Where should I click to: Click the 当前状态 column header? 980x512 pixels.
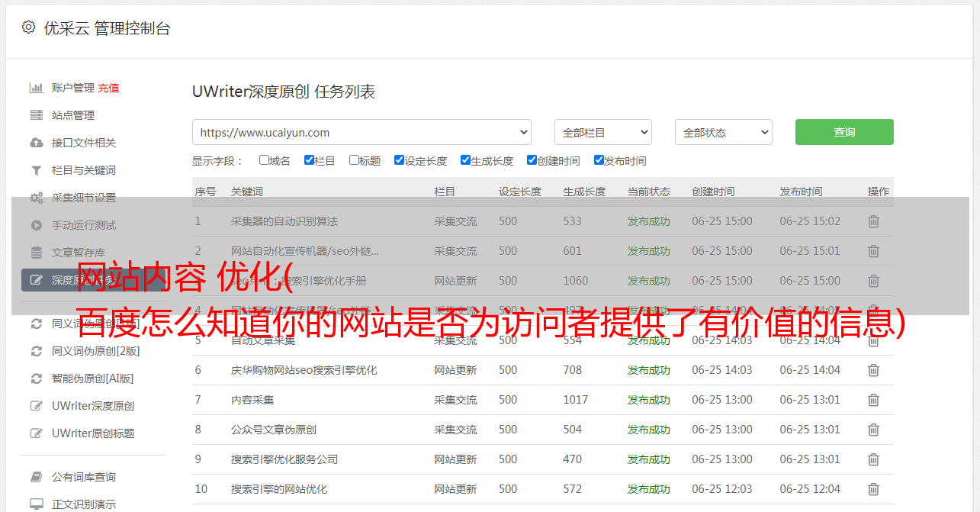649,192
